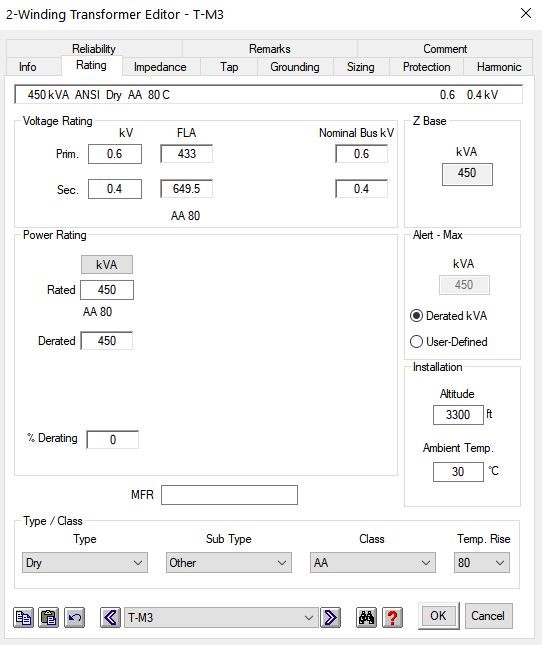
Task: Switch to the Remarks tab
Action: [269, 49]
